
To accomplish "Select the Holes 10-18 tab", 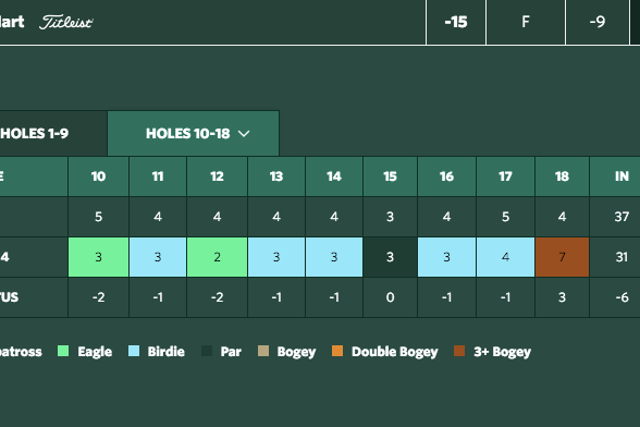I will pos(193,133).
